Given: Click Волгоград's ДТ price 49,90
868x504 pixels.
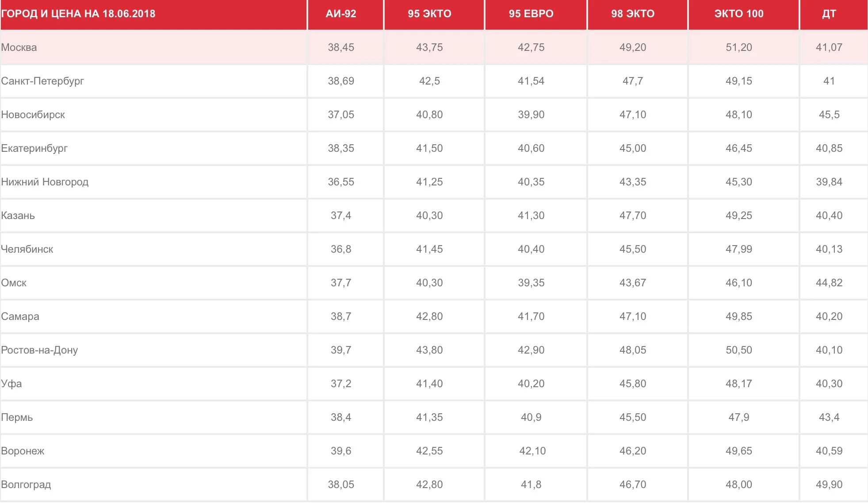Looking at the screenshot, I should [829, 485].
